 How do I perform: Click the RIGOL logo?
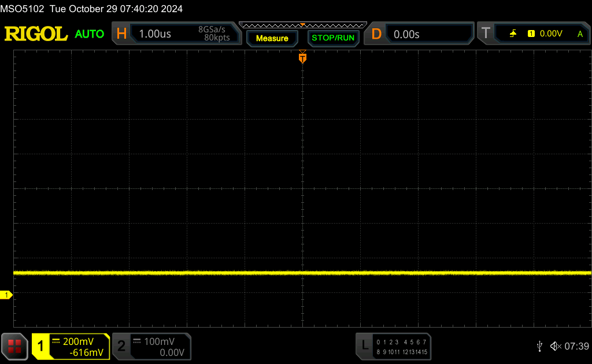[x=36, y=34]
